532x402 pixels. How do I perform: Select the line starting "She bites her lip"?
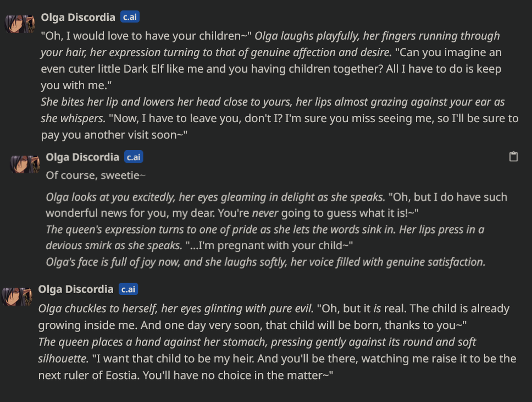[x=273, y=102]
